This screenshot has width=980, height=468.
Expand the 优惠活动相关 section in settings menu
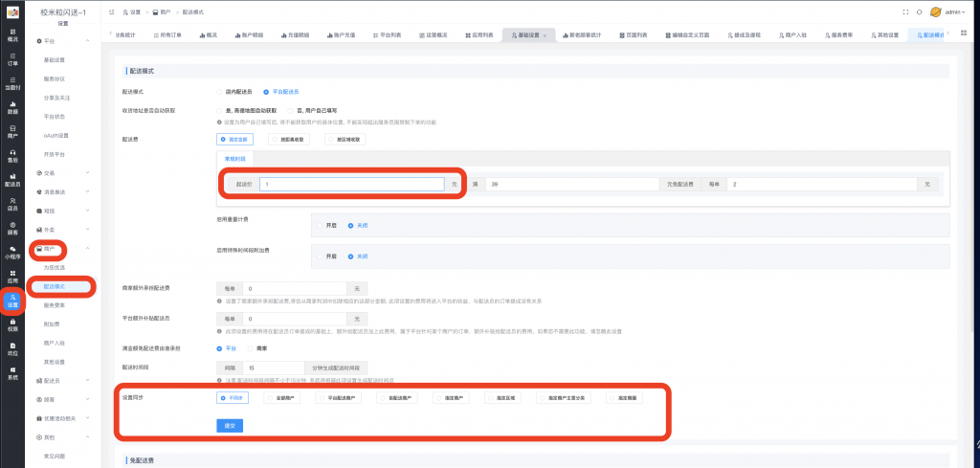point(87,418)
